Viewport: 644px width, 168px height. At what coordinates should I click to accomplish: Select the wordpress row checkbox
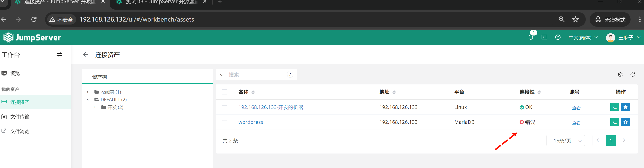[x=224, y=123]
